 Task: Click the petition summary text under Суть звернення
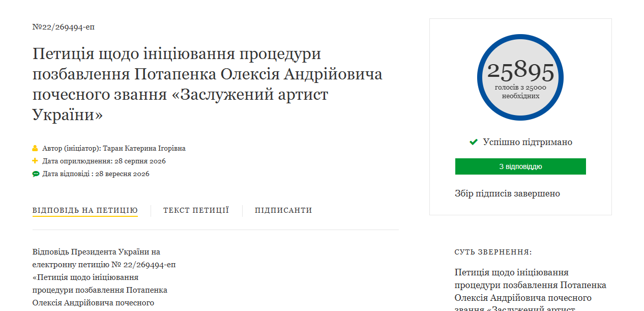click(x=531, y=291)
